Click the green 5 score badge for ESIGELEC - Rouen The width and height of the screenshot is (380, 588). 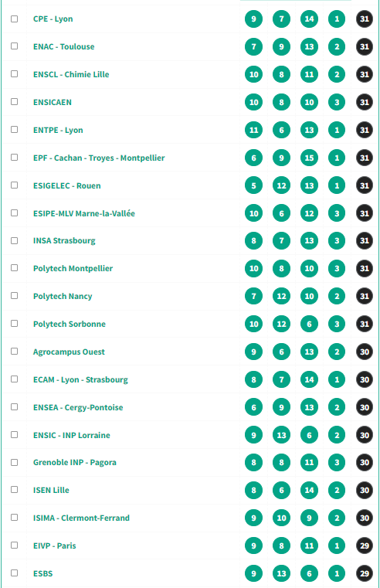click(253, 185)
